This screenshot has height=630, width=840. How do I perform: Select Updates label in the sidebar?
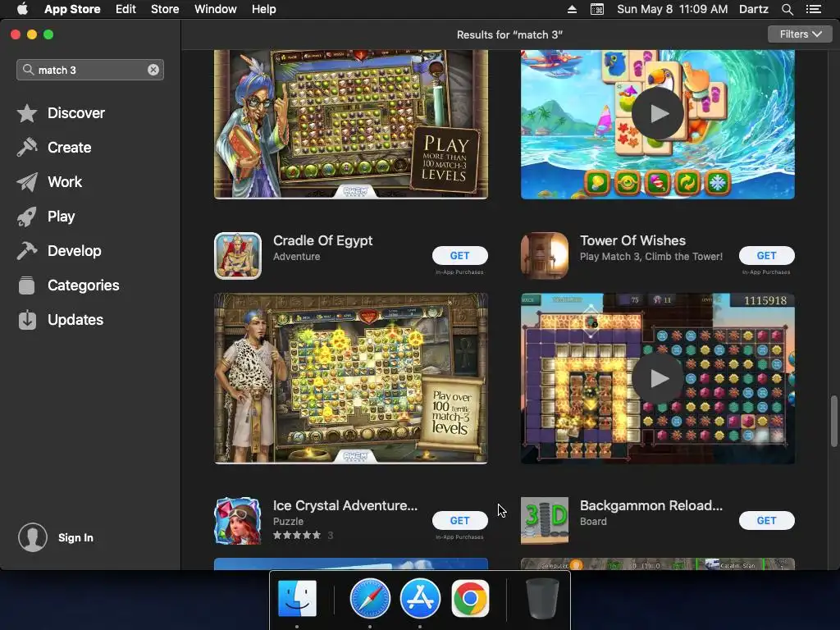coord(75,320)
